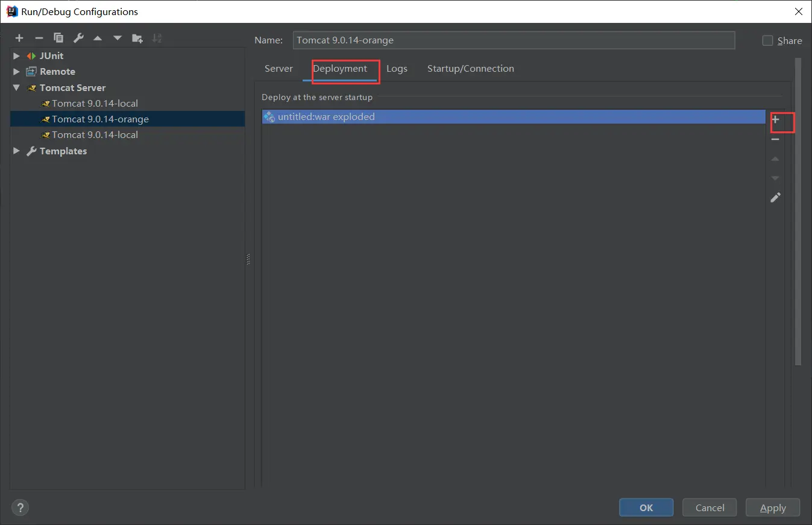Viewport: 812px width, 525px height.
Task: Open the Logs tab
Action: pos(397,69)
